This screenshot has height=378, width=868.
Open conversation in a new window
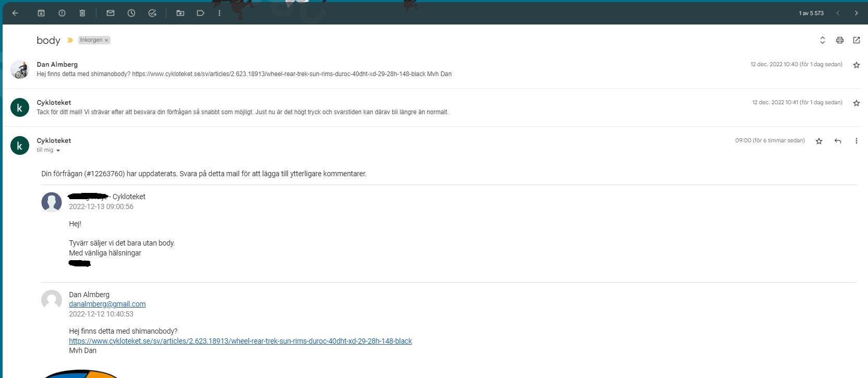click(856, 40)
